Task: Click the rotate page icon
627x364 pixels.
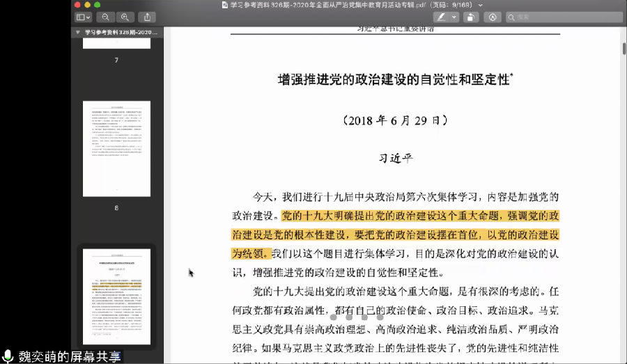Action: tap(471, 17)
